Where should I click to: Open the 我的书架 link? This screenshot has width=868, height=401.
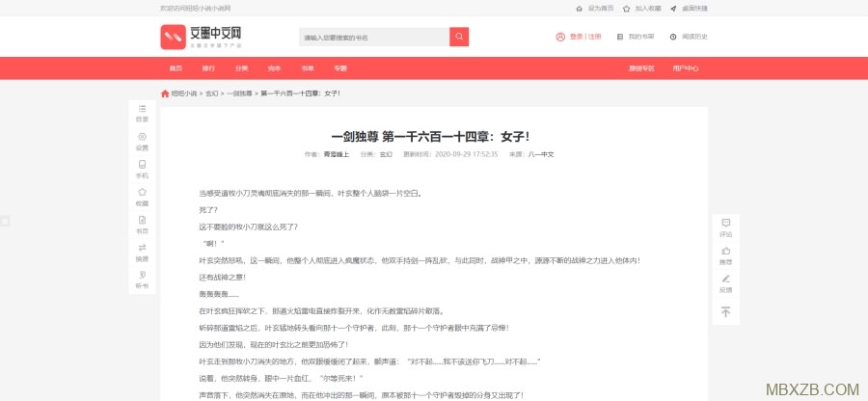(641, 37)
